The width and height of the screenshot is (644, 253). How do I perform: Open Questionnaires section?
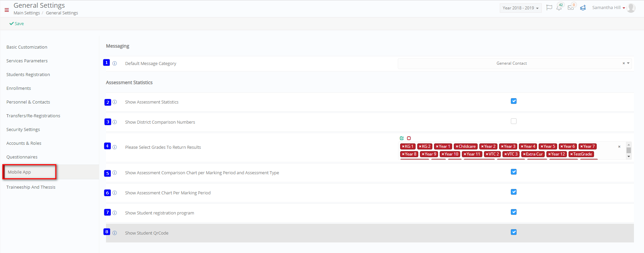pos(22,157)
